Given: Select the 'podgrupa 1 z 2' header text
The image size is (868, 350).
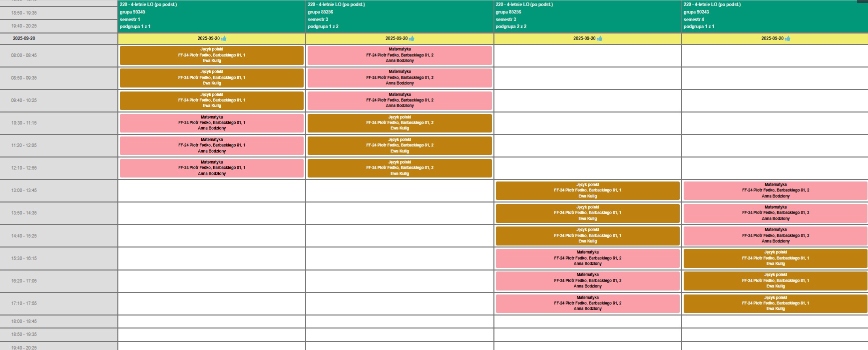Looking at the screenshot, I should pos(323,26).
